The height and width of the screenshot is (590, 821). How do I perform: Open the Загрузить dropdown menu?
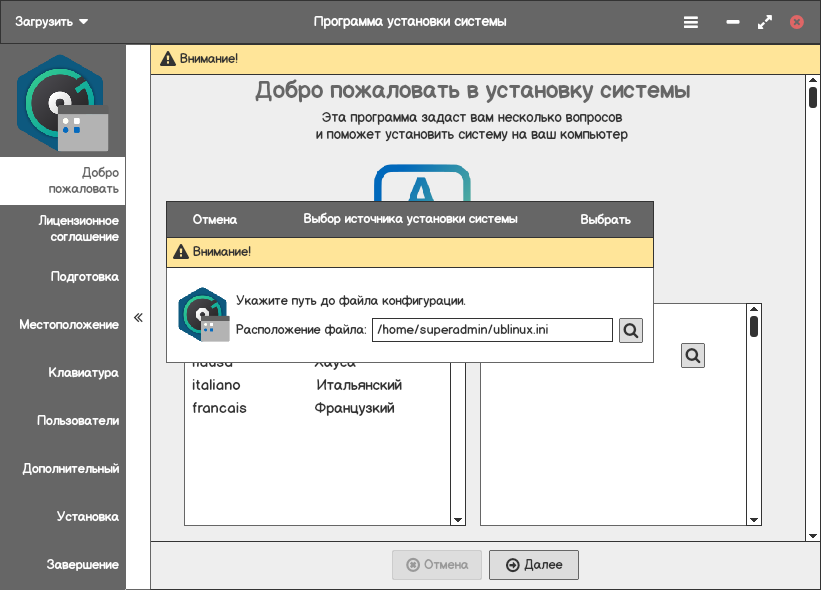tap(51, 22)
